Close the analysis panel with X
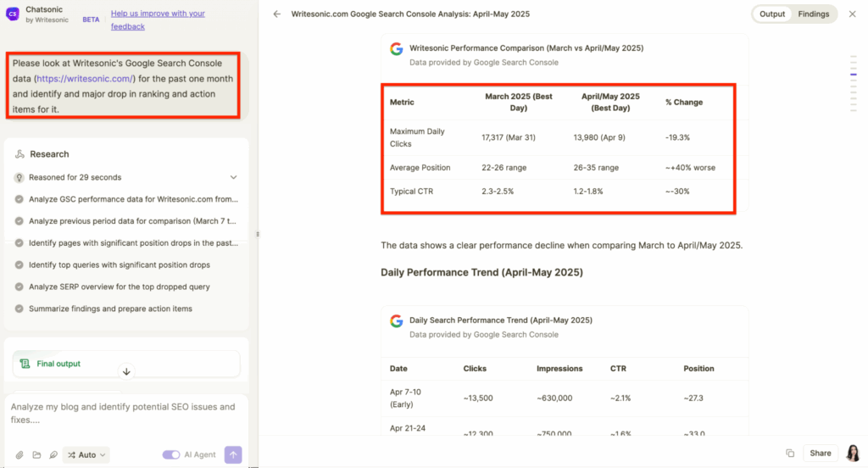The height and width of the screenshot is (468, 868). pos(853,14)
